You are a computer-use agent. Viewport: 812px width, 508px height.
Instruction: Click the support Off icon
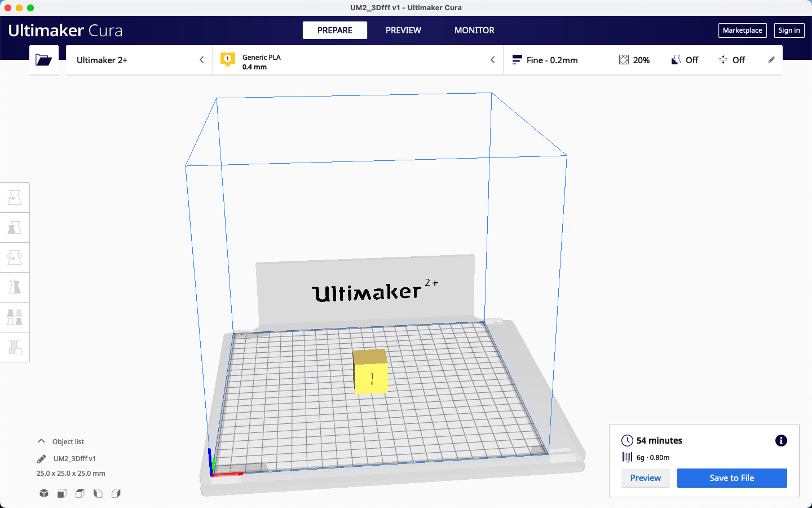(676, 60)
